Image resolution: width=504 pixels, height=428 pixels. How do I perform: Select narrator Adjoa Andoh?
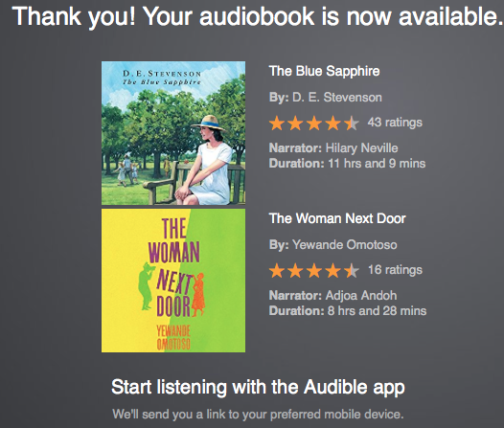coord(361,296)
